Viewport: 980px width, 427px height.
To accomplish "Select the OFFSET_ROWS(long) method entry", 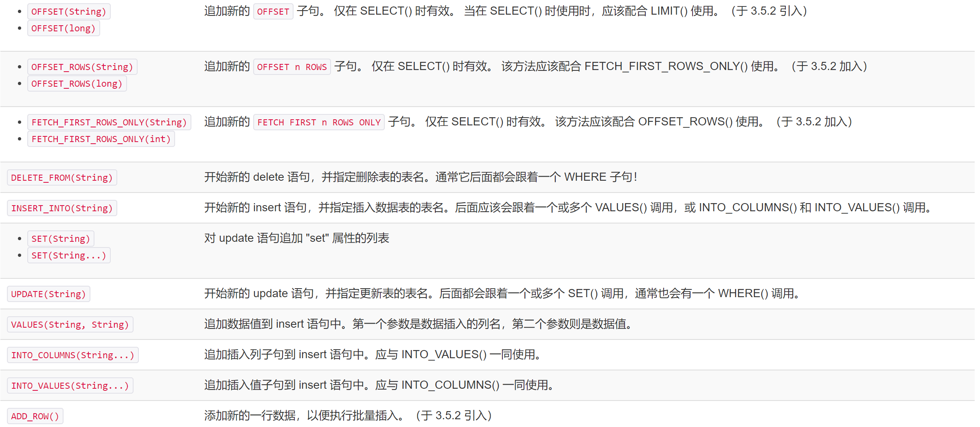I will click(x=77, y=83).
